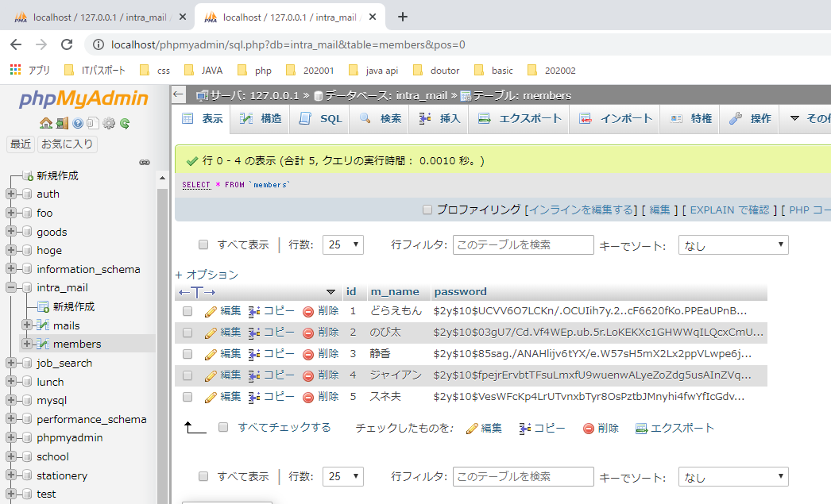Click the green reload navigation icon
Screen dimensions: 831x504
click(x=125, y=123)
